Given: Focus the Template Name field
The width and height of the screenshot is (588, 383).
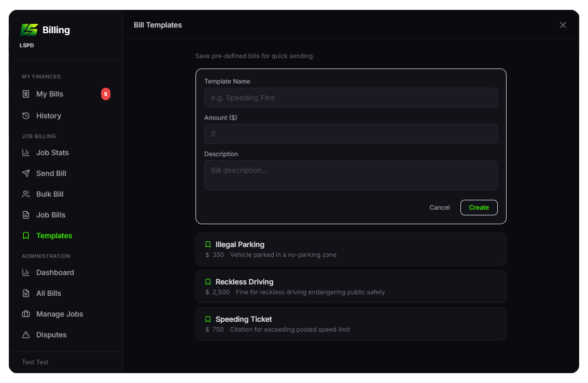Looking at the screenshot, I should 351,98.
